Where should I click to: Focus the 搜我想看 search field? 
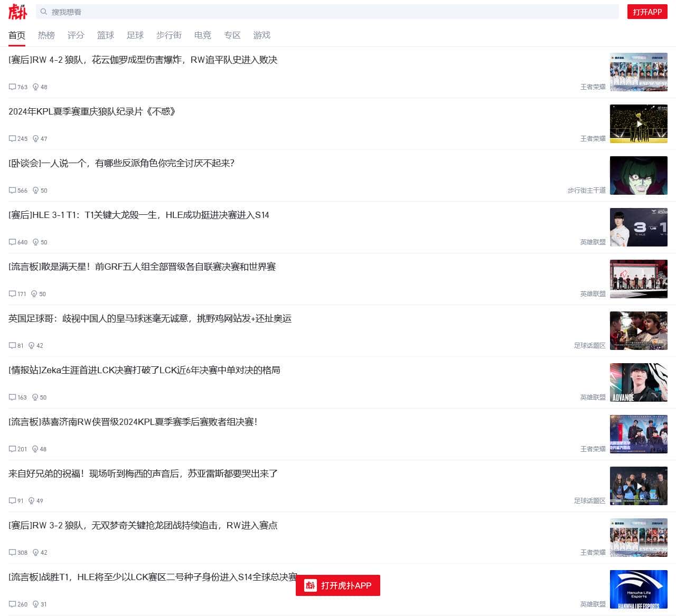click(327, 12)
